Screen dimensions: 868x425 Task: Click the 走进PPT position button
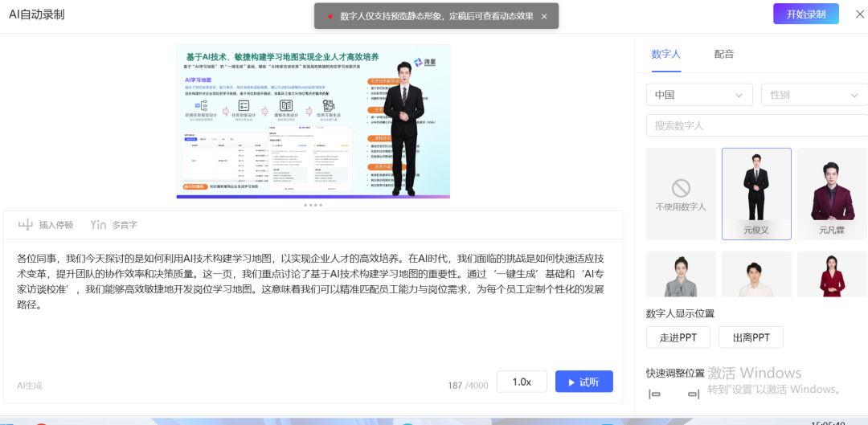click(x=678, y=337)
